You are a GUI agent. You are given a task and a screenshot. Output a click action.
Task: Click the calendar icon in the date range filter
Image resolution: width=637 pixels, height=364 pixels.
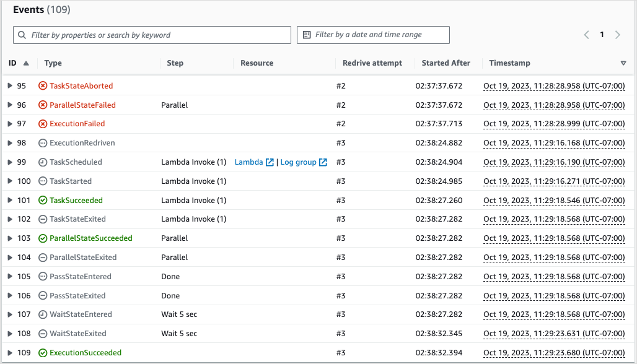(x=307, y=35)
